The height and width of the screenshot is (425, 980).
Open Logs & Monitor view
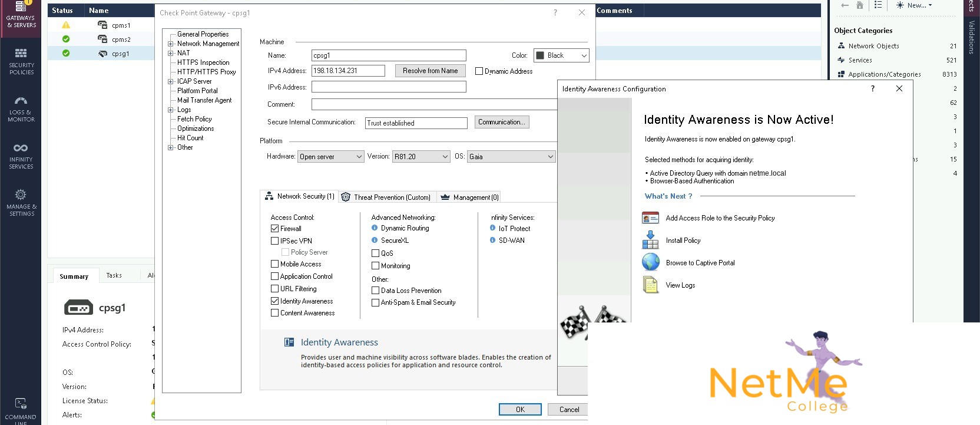pos(21,109)
